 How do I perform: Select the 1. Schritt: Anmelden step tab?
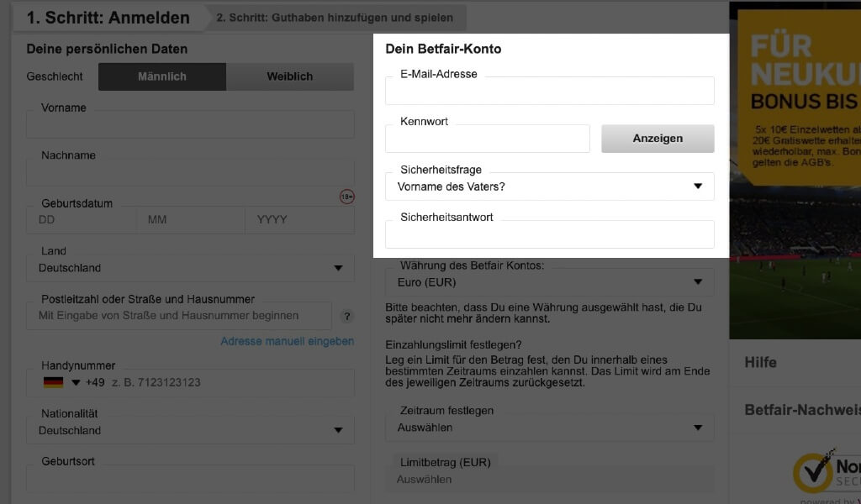[x=108, y=18]
